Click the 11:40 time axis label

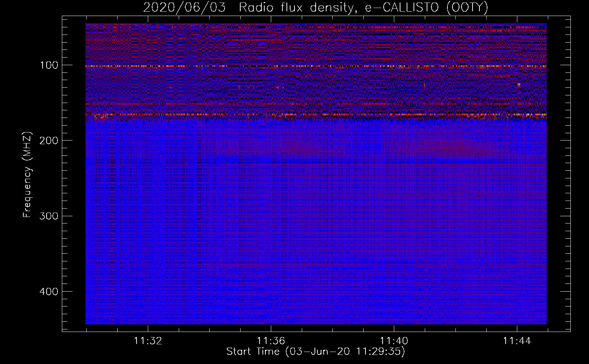(394, 341)
